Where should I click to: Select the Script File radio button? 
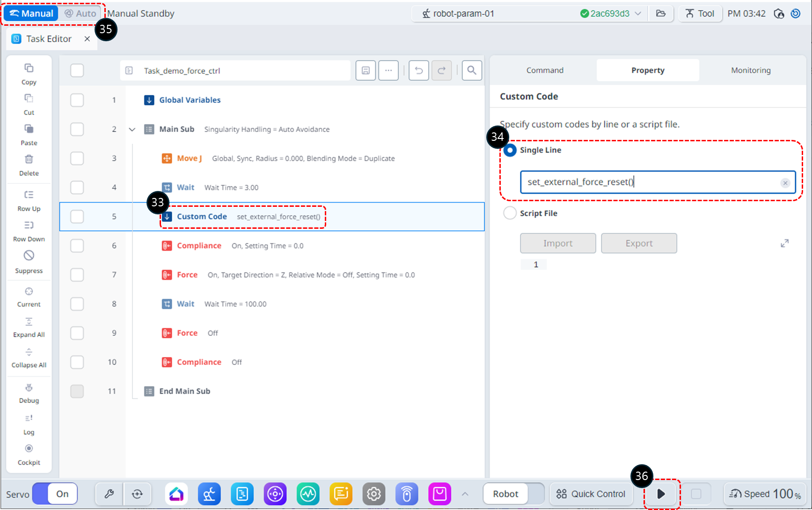(x=510, y=213)
